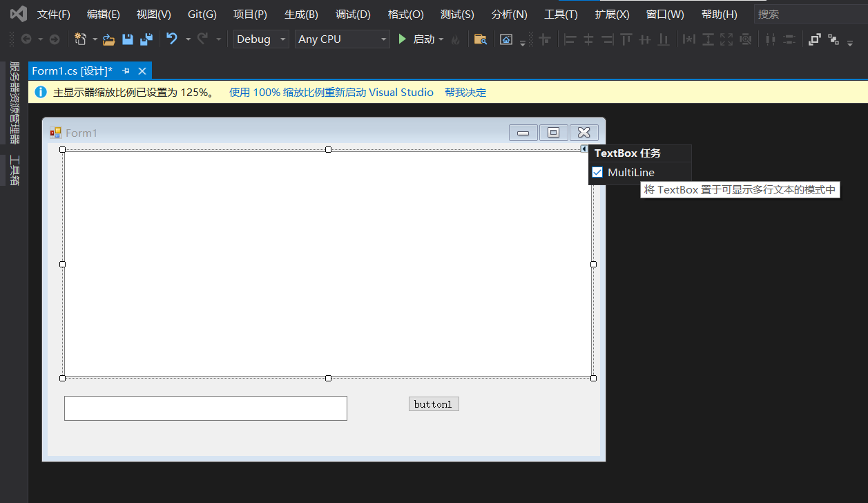
Task: Click the Bring to Front icon
Action: (814, 39)
